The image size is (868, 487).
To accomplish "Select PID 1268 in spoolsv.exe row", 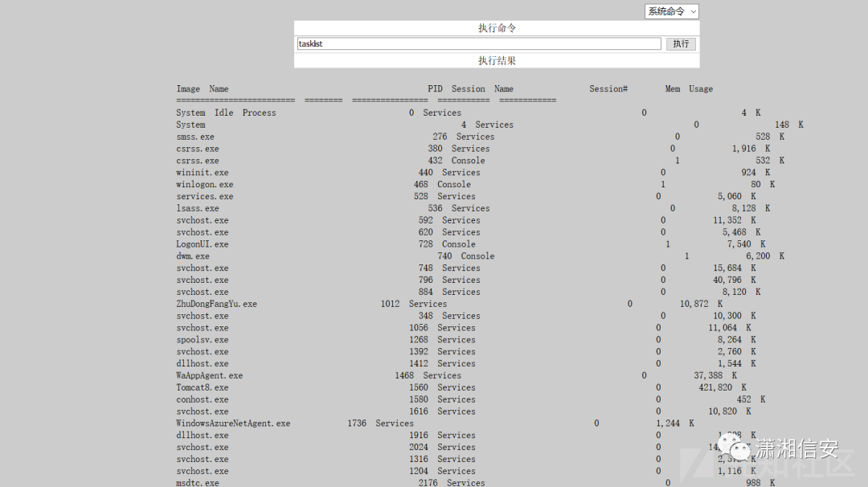I will (419, 340).
